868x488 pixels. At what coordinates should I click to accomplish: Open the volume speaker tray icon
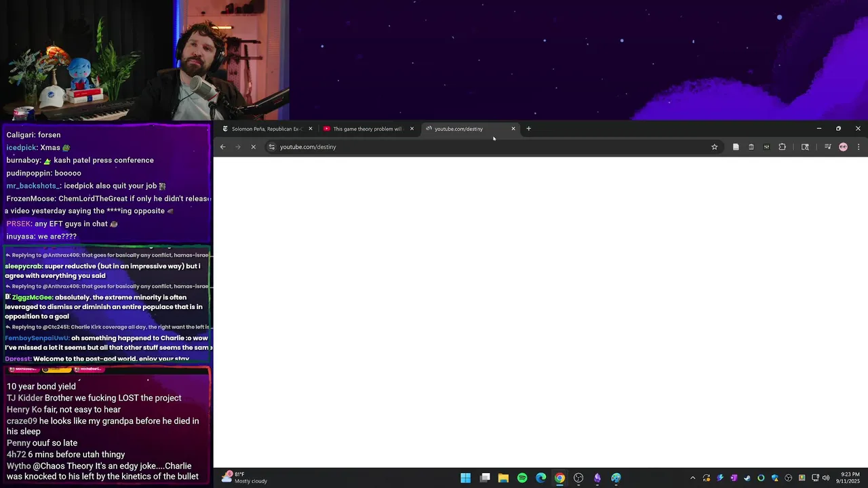(x=826, y=478)
